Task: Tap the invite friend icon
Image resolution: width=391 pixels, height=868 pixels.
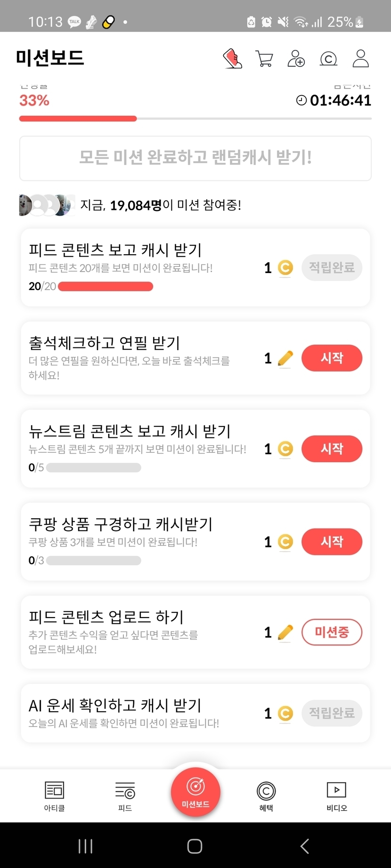Action: (296, 59)
